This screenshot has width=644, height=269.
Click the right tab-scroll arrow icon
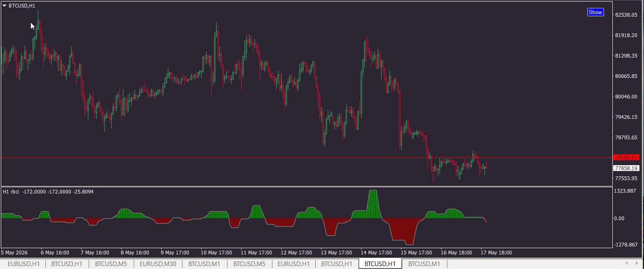tap(636, 264)
